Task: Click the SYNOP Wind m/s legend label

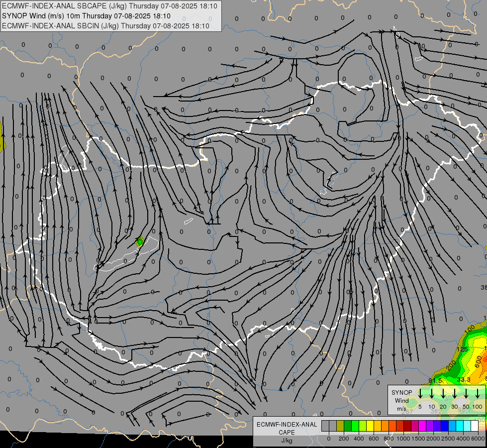Action: click(401, 400)
